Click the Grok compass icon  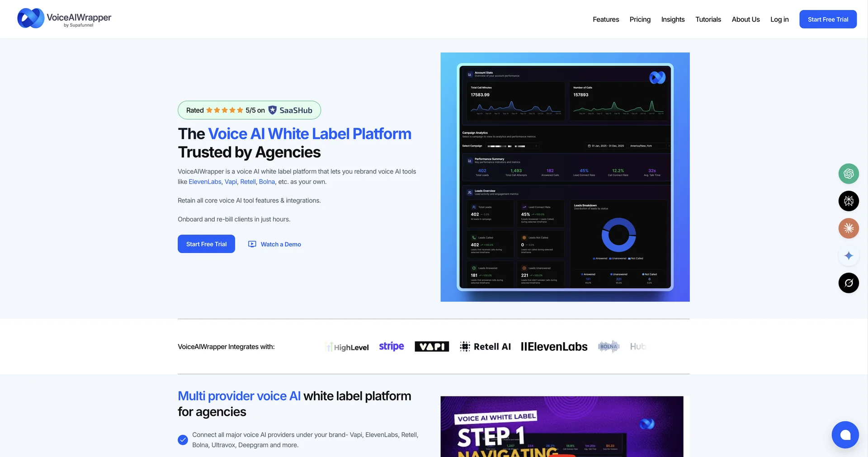pos(849,283)
